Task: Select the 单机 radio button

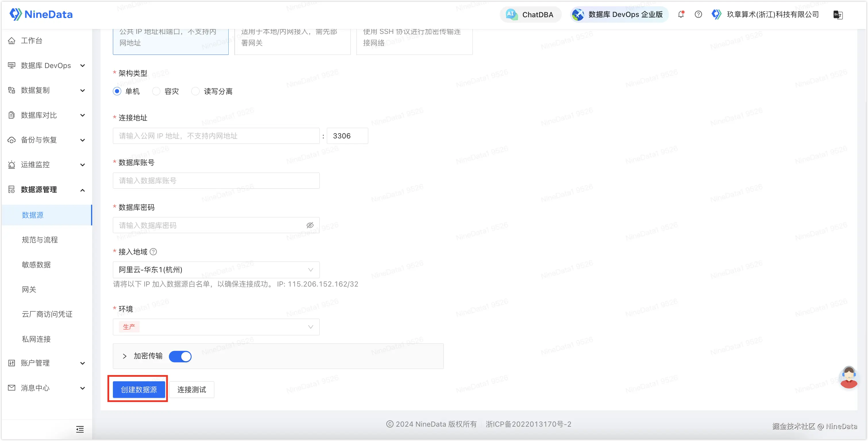Action: (x=117, y=91)
